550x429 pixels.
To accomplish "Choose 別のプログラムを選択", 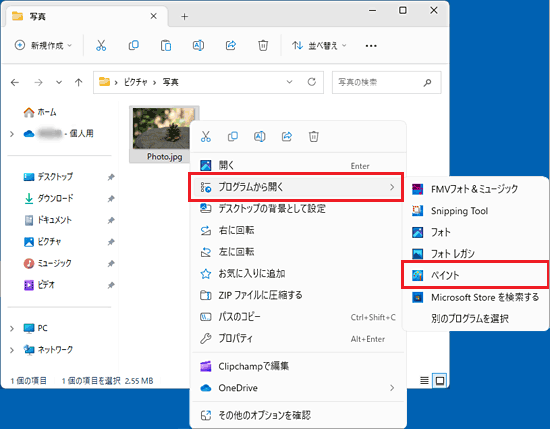I will (475, 319).
